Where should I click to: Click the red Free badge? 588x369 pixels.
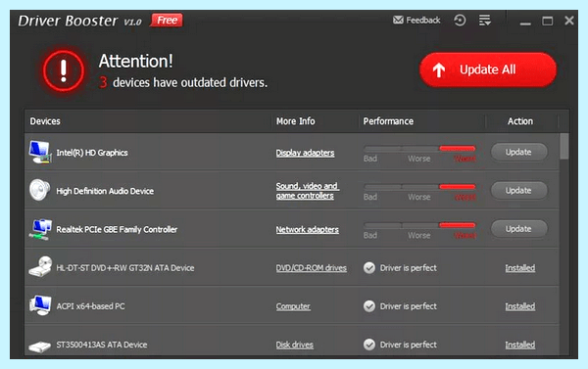coord(167,20)
